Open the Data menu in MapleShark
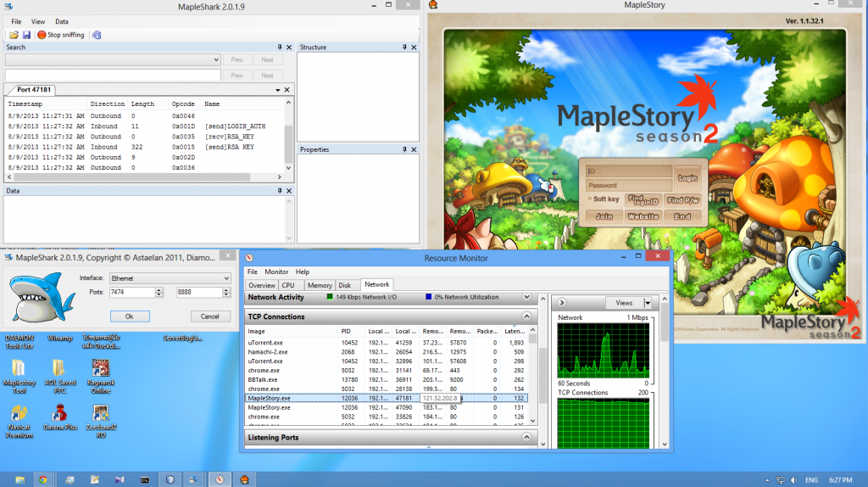This screenshot has height=487, width=868. pyautogui.click(x=62, y=21)
